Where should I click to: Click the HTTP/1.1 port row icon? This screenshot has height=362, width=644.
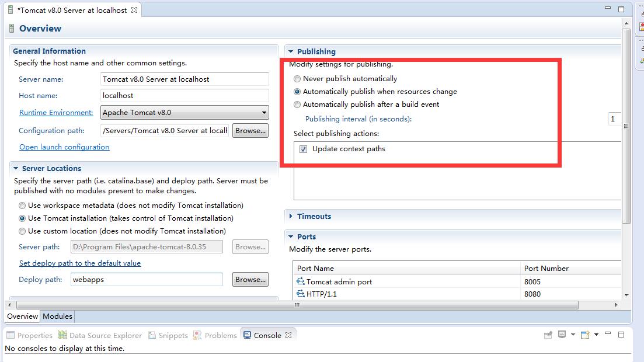301,293
